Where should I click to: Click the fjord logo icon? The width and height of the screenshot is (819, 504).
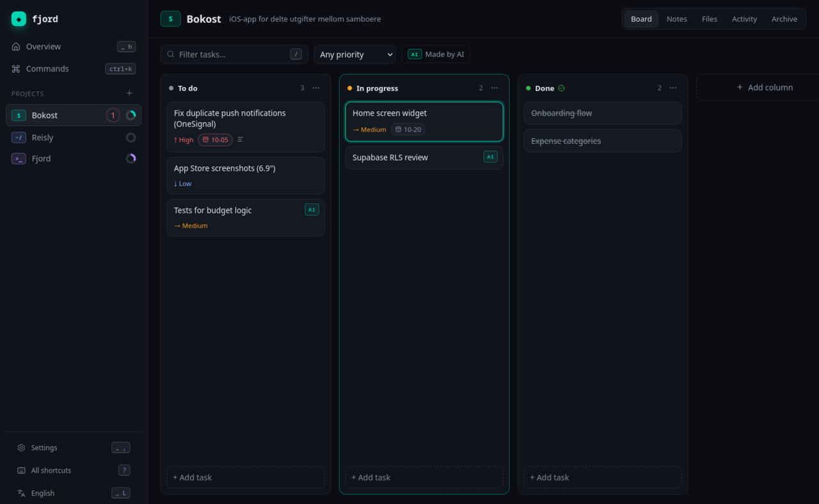[19, 19]
